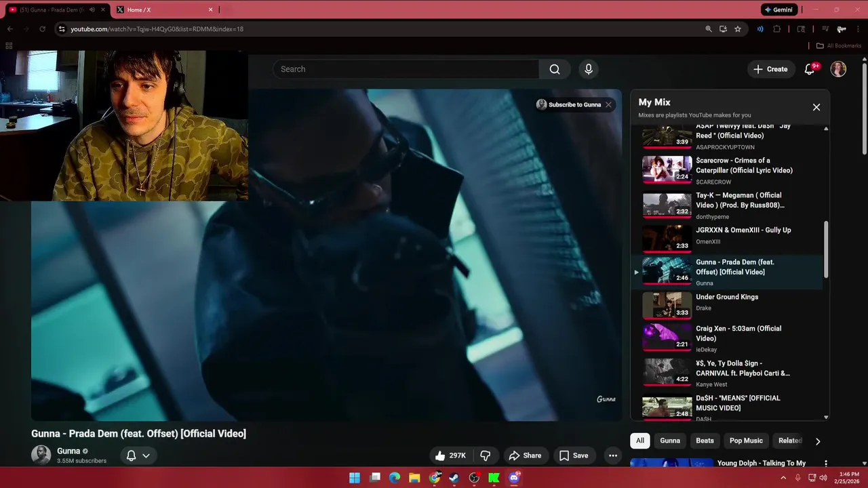
Task: Open the Gunna channel name link
Action: [68, 451]
